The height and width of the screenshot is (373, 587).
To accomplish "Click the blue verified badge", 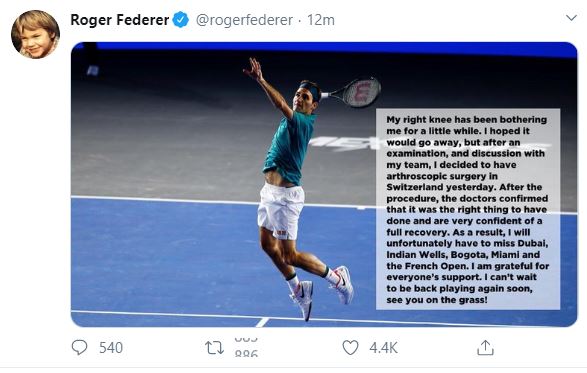I will [181, 20].
